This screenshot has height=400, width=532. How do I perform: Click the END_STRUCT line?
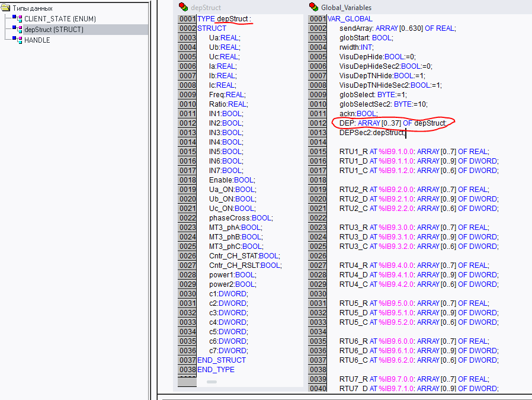pos(221,360)
